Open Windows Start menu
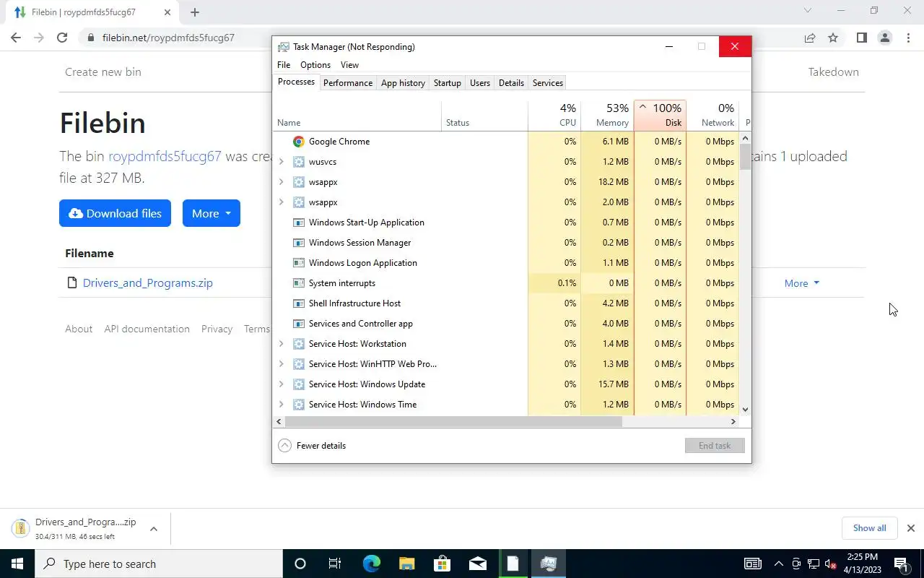 17,564
